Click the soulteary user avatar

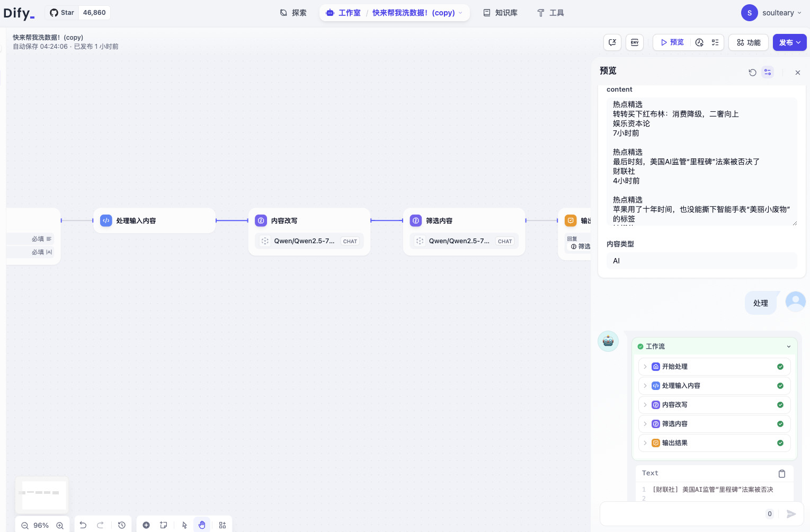pyautogui.click(x=749, y=13)
